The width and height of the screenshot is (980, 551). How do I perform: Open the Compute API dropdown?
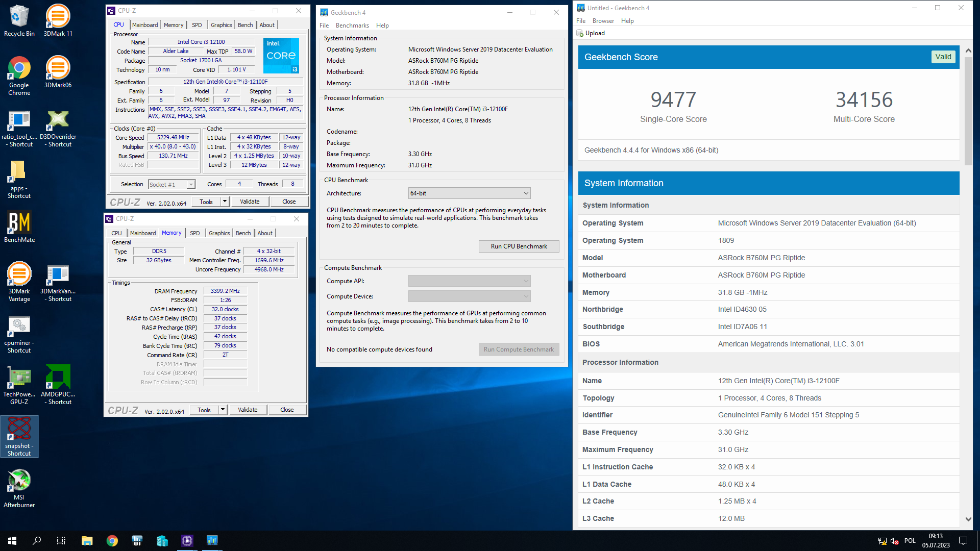click(470, 281)
